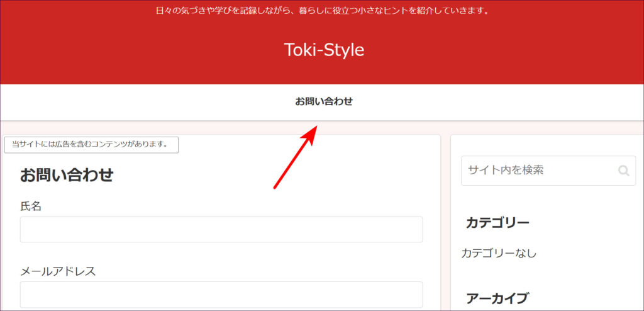This screenshot has width=644, height=311.
Task: Focus the 氏名 text input field
Action: tap(221, 229)
